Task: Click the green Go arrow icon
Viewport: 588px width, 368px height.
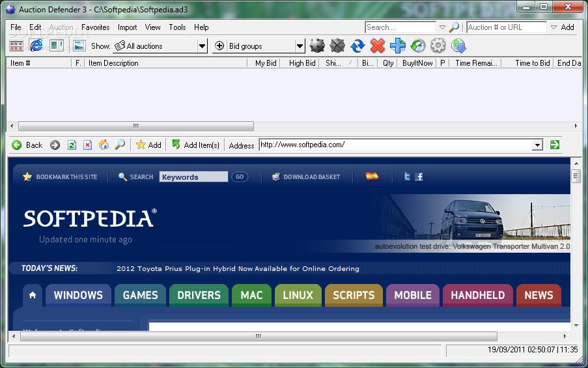Action: [x=555, y=145]
